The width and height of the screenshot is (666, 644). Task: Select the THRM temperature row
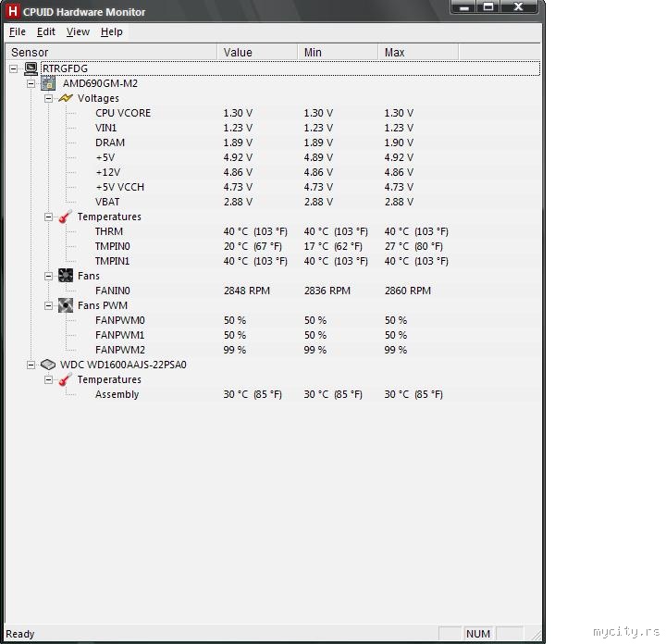click(x=272, y=231)
